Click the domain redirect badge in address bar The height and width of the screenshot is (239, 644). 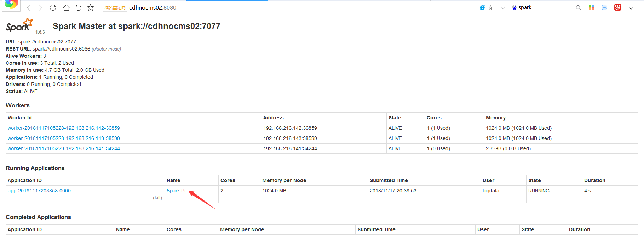pyautogui.click(x=115, y=8)
